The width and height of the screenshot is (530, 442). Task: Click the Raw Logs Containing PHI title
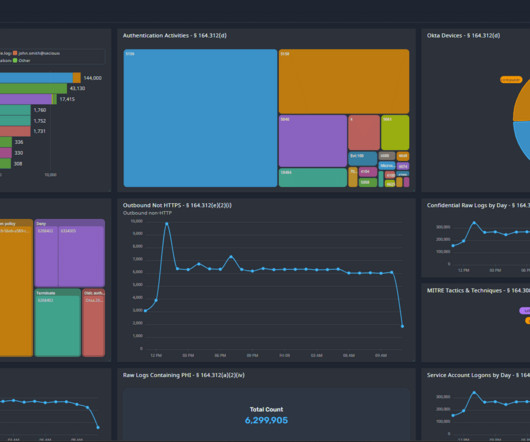184,375
